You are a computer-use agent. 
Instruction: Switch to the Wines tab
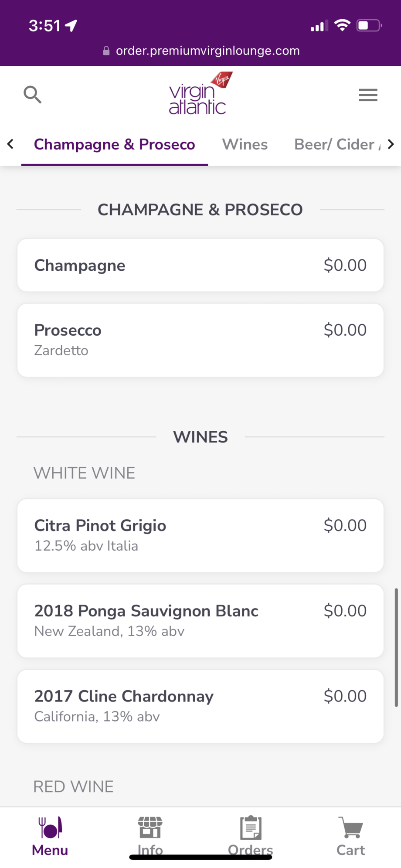point(245,144)
